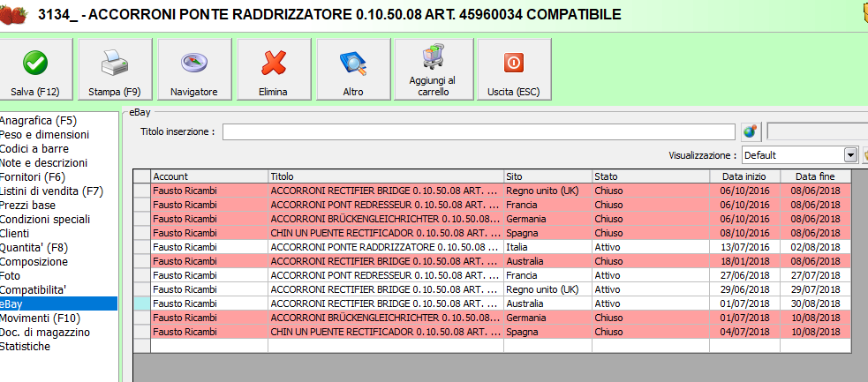This screenshot has width=868, height=382.
Task: Click the Elimina red X button
Action: pos(274,70)
